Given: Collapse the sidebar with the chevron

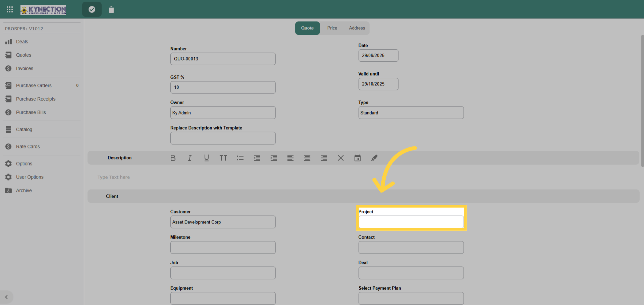Looking at the screenshot, I should 6,297.
